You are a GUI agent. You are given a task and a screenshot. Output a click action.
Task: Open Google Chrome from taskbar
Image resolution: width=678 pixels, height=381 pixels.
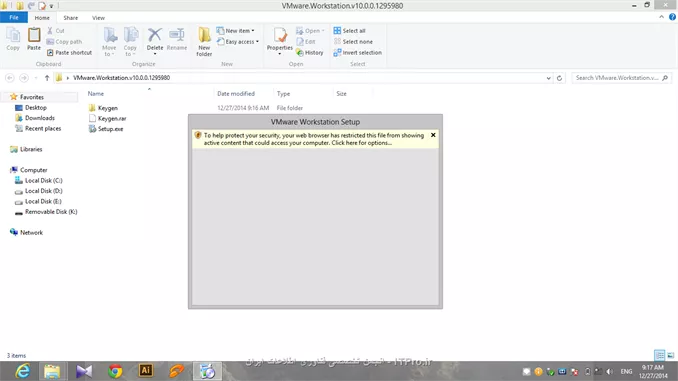(115, 371)
